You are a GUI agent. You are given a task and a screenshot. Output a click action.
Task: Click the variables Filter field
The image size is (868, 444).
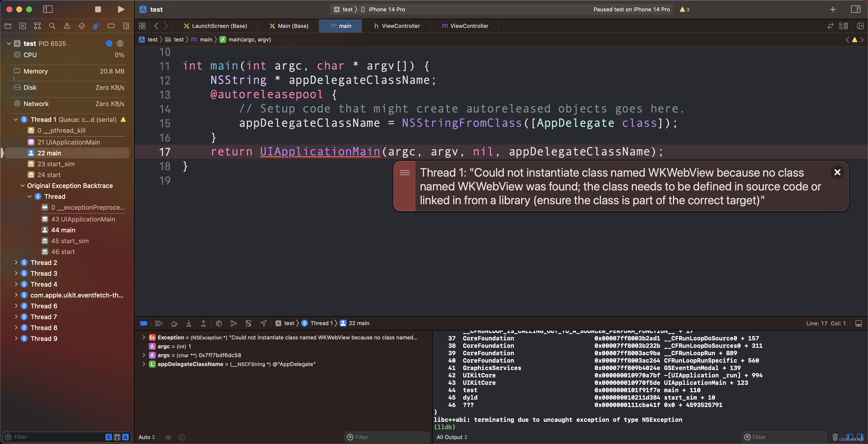387,437
